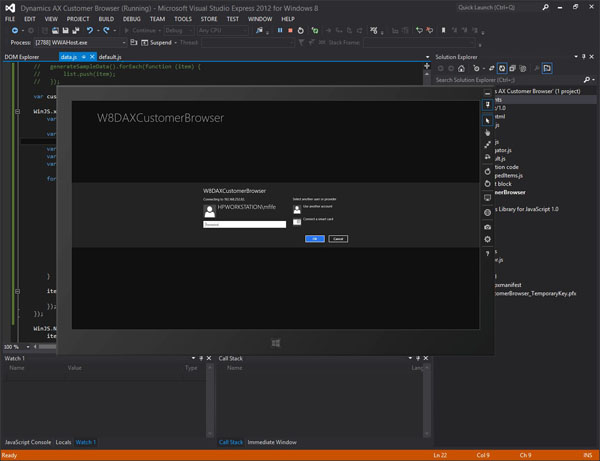
Task: Open document tabs overflow dropdown arrow
Action: click(x=427, y=57)
